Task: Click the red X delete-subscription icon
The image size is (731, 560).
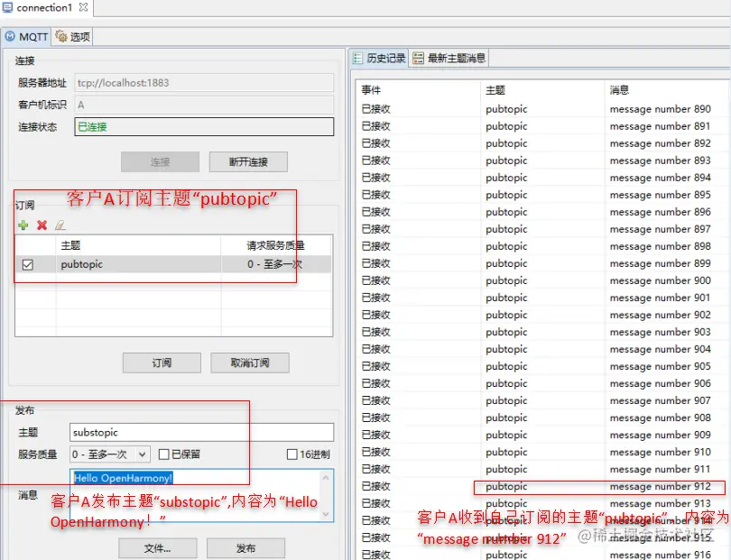Action: tap(42, 225)
